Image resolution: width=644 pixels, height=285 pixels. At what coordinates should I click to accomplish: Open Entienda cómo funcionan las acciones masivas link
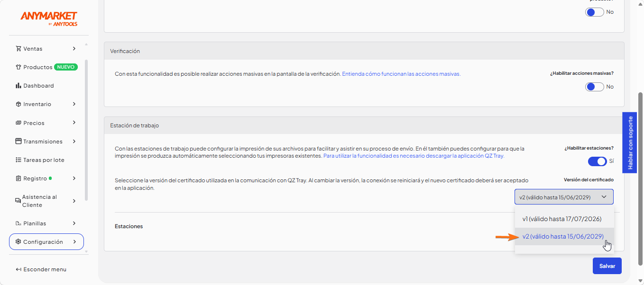tap(401, 74)
